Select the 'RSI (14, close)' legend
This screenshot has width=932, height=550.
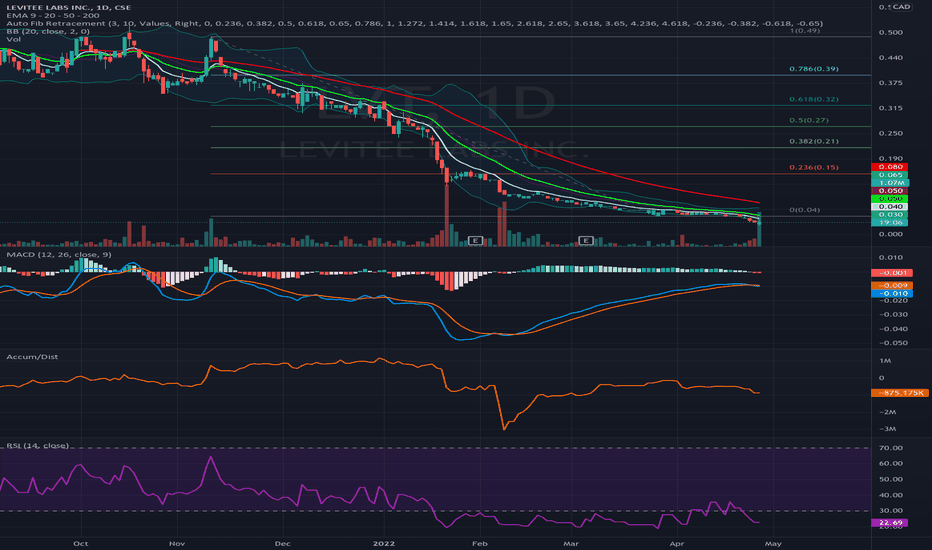[x=37, y=445]
